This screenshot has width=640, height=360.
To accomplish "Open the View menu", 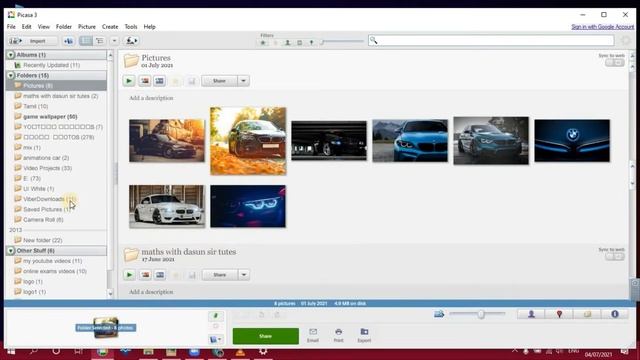I will [x=44, y=27].
